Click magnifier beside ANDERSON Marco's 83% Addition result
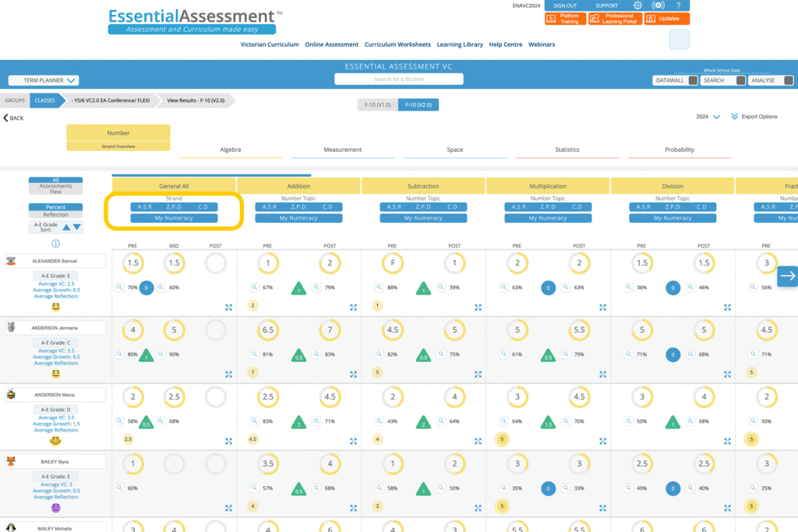The image size is (798, 532). tap(255, 421)
